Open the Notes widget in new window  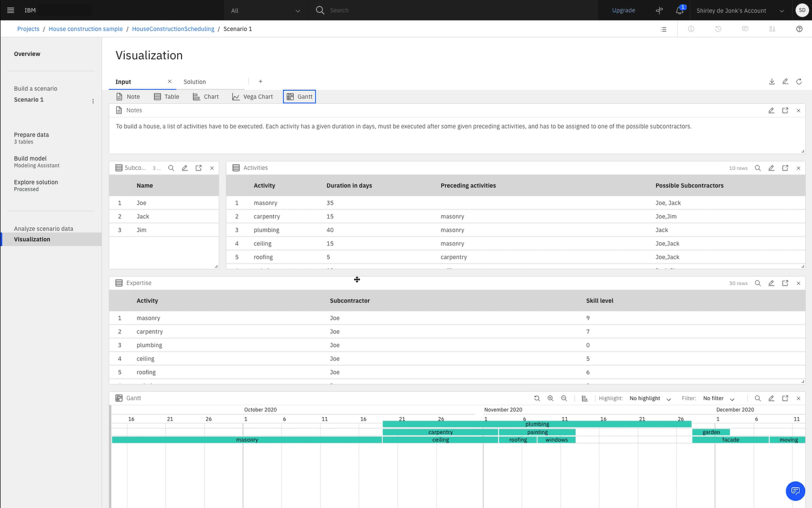[785, 111]
